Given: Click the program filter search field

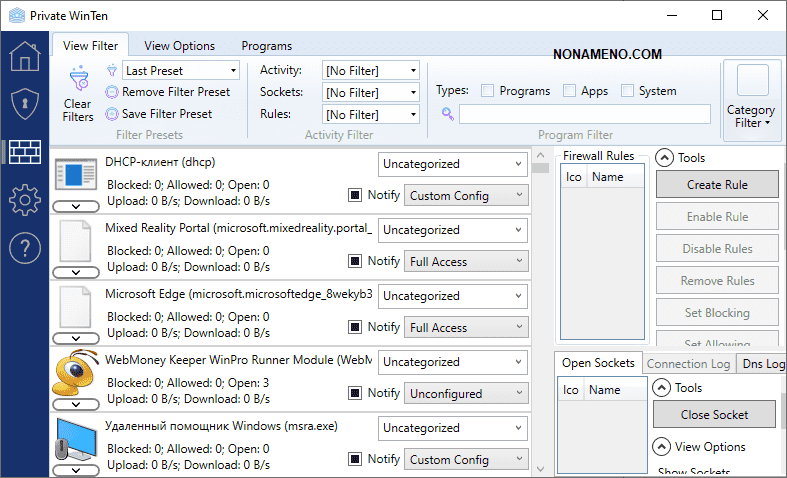Looking at the screenshot, I should click(x=584, y=114).
